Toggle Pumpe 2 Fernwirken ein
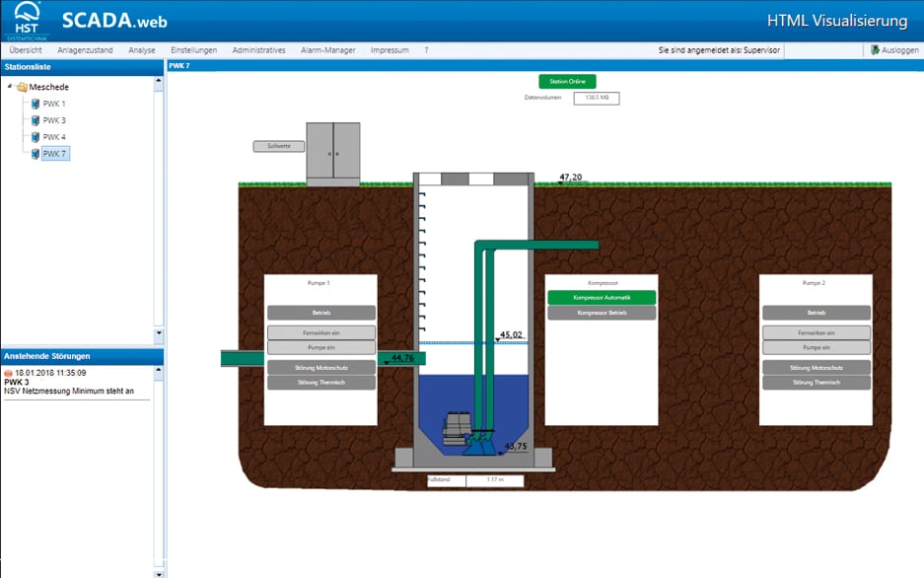924x578 pixels. pos(817,333)
